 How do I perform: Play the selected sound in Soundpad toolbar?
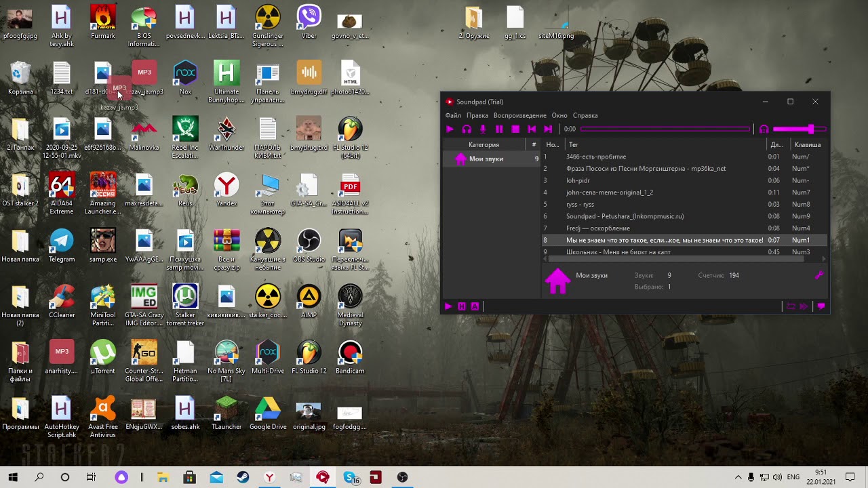pos(450,129)
